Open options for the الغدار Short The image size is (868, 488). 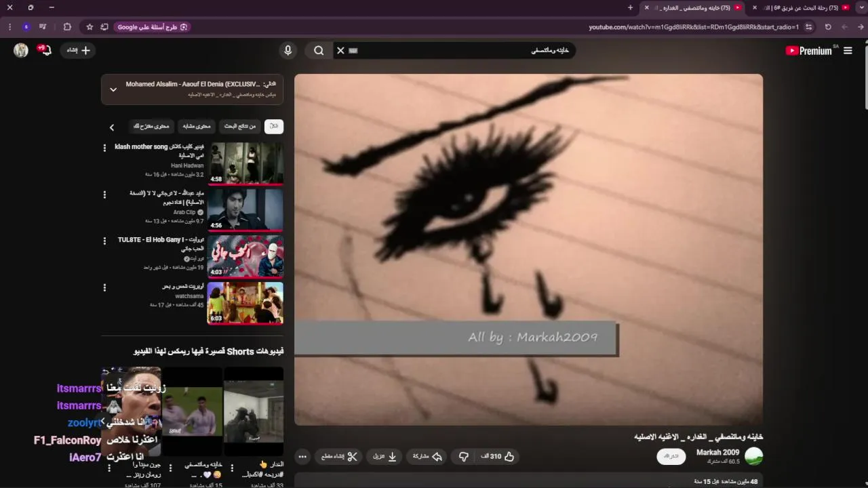click(x=232, y=468)
